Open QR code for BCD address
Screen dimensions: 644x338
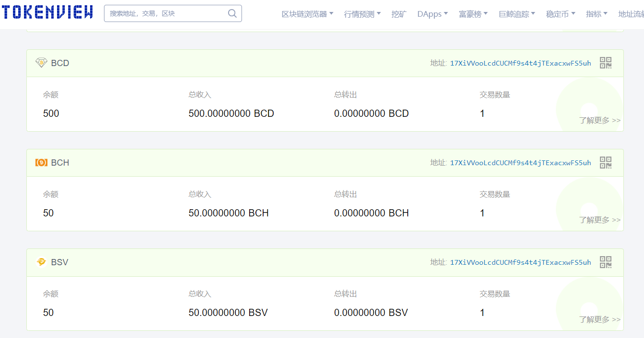click(606, 63)
